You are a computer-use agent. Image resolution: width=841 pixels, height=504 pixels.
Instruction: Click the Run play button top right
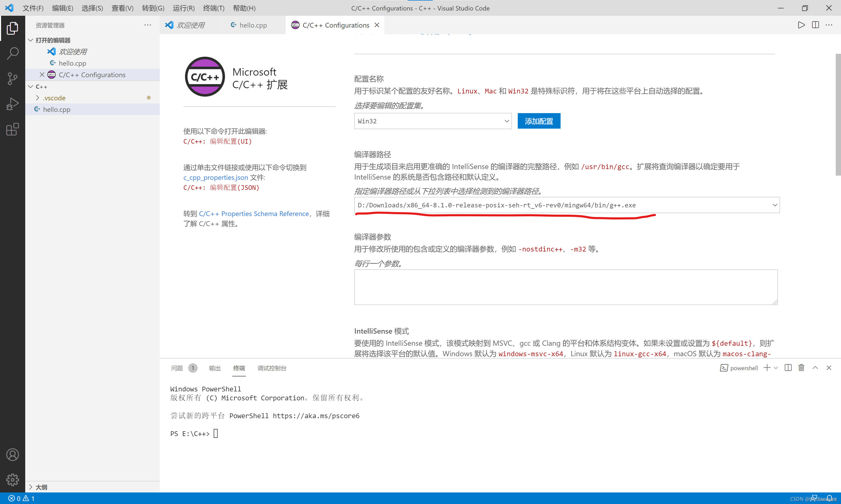pyautogui.click(x=801, y=25)
